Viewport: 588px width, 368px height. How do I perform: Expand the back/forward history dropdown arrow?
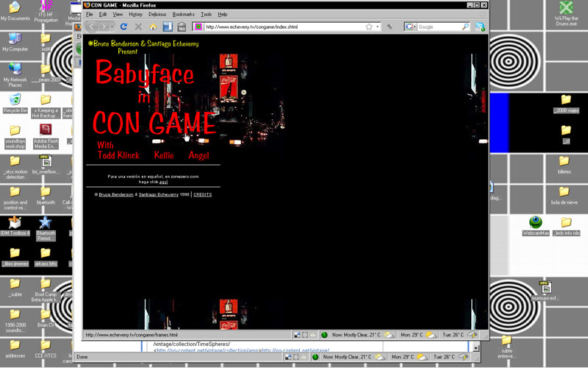[112, 26]
